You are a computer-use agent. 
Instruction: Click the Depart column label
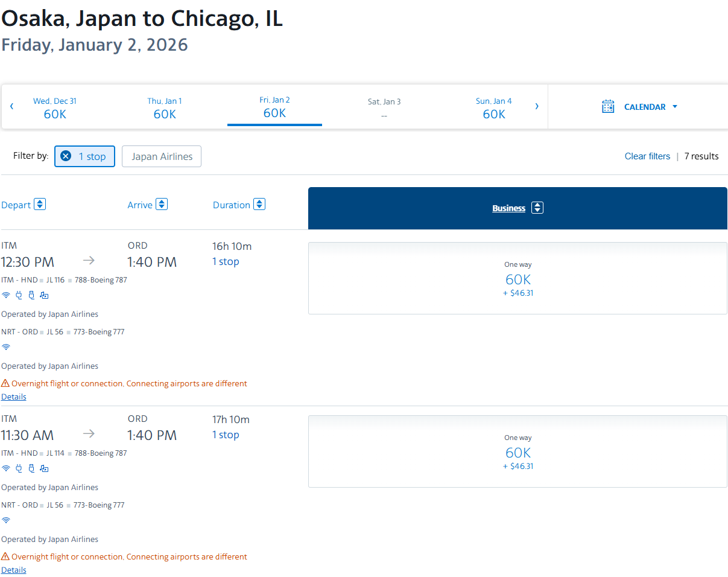click(16, 205)
